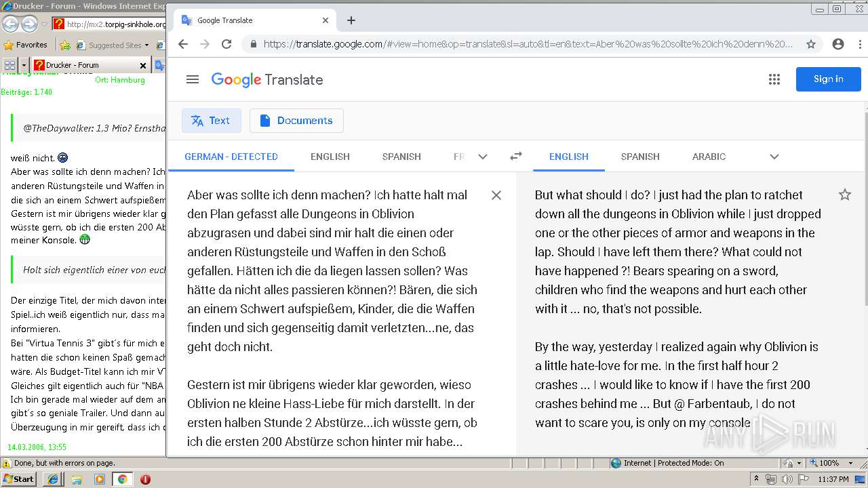This screenshot has height=488, width=868.
Task: Open Windows Start menu
Action: pyautogui.click(x=19, y=479)
